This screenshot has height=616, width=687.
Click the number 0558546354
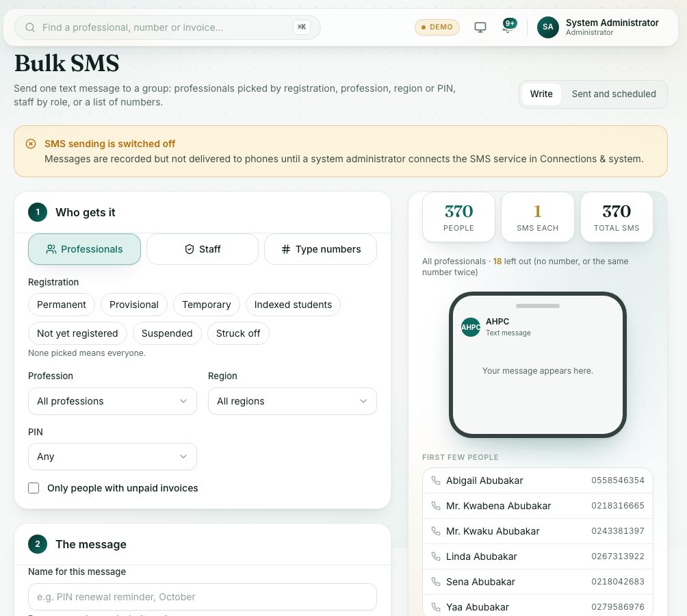pos(618,480)
